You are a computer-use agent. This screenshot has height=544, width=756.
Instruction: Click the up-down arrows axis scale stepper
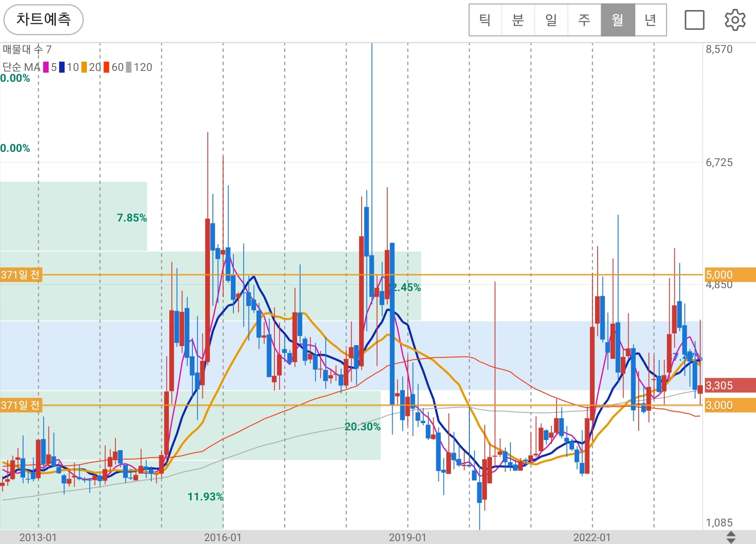(731, 537)
